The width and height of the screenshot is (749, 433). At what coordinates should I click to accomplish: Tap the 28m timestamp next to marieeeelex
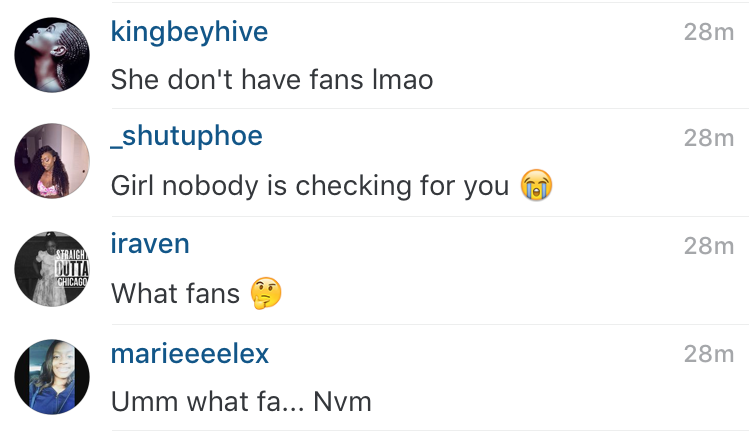[708, 354]
